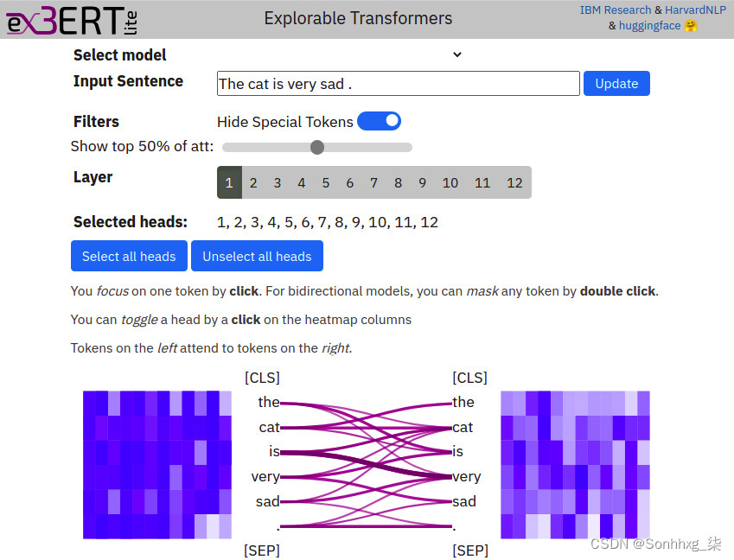Select layer 8
This screenshot has height=560, width=734.
point(398,182)
